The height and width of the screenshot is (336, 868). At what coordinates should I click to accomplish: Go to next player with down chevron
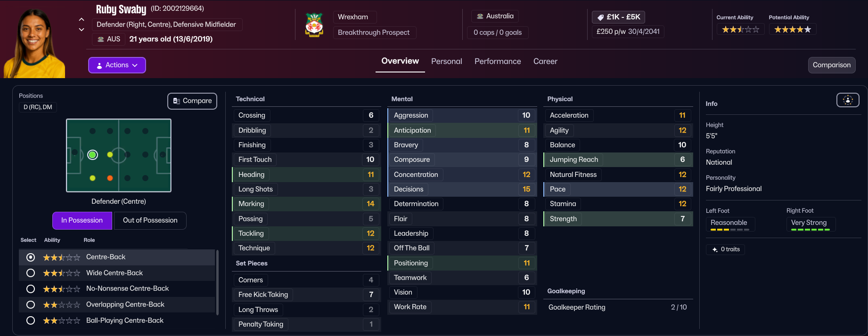click(x=82, y=30)
